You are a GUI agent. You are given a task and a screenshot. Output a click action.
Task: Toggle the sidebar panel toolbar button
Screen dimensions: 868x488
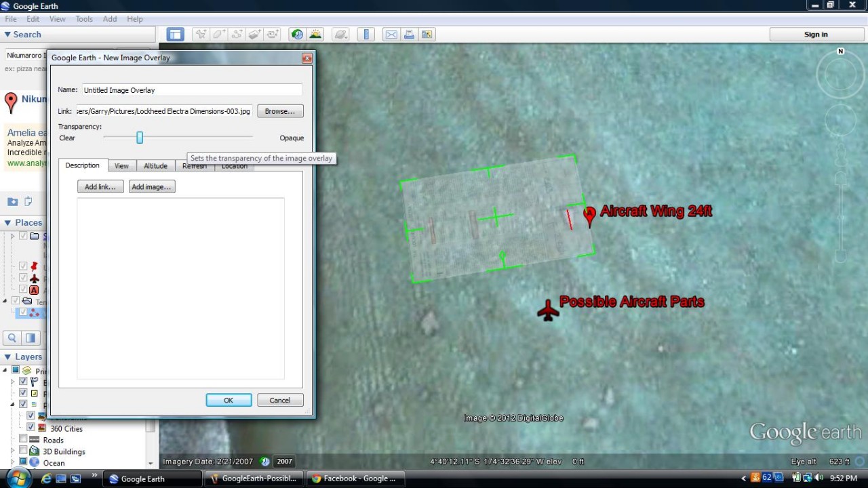(x=176, y=35)
